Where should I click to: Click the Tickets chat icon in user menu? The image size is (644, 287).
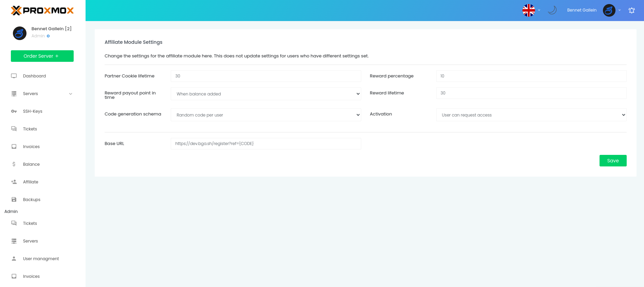[14, 129]
